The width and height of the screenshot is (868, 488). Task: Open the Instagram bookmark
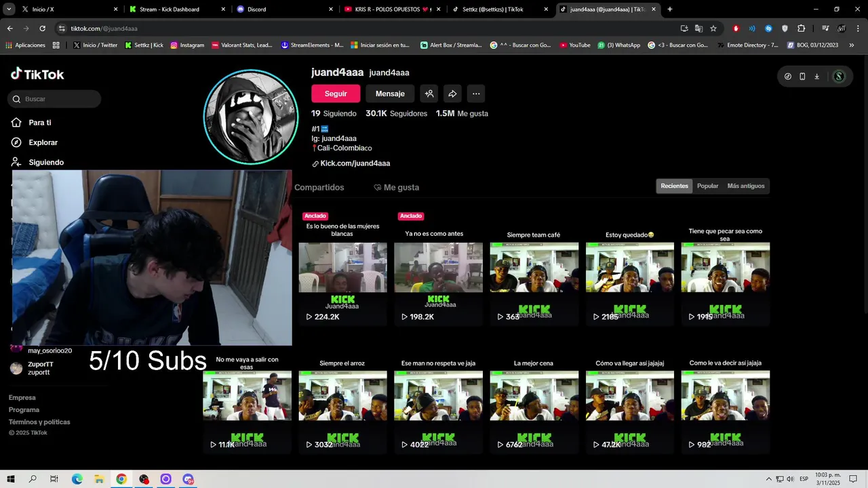pos(187,45)
